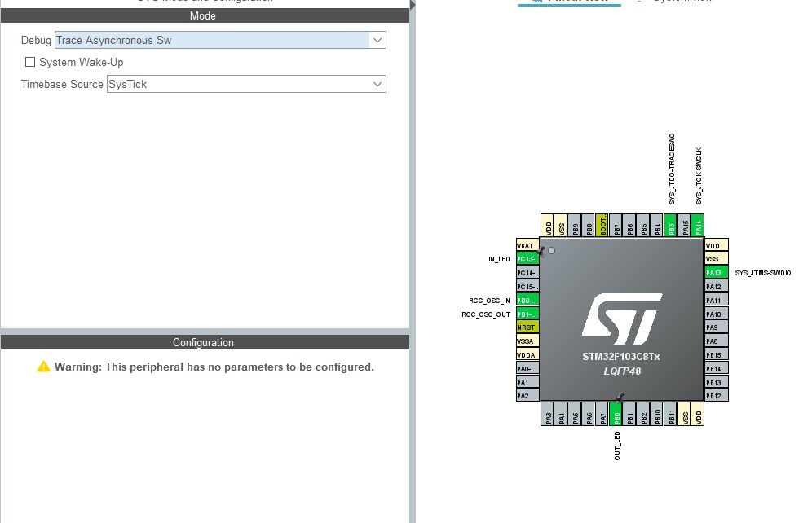Image resolution: width=812 pixels, height=523 pixels.
Task: Select the PA15 pin
Action: coord(684,226)
